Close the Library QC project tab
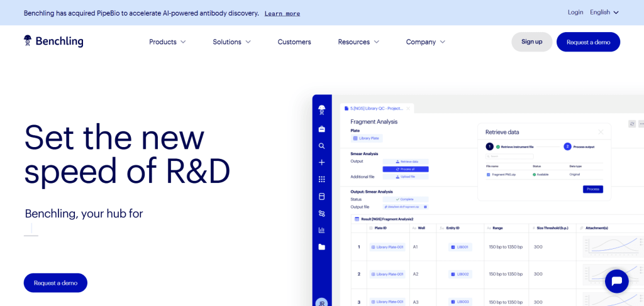The height and width of the screenshot is (306, 644). (408, 108)
